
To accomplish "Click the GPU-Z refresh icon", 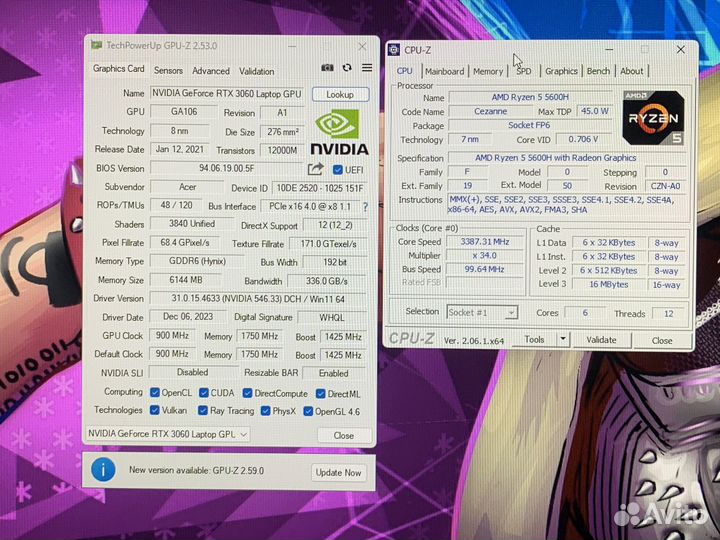I will click(x=347, y=68).
